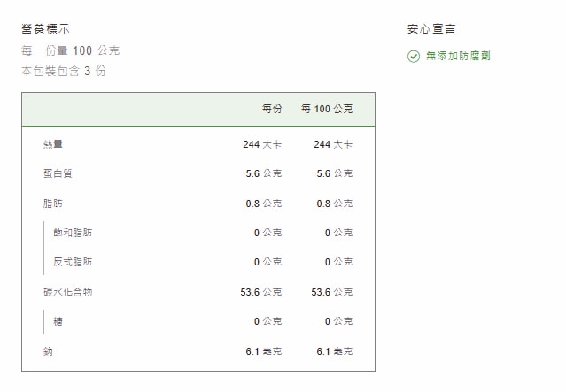Click the 鈉 row label
This screenshot has height=392, width=566.
click(48, 351)
